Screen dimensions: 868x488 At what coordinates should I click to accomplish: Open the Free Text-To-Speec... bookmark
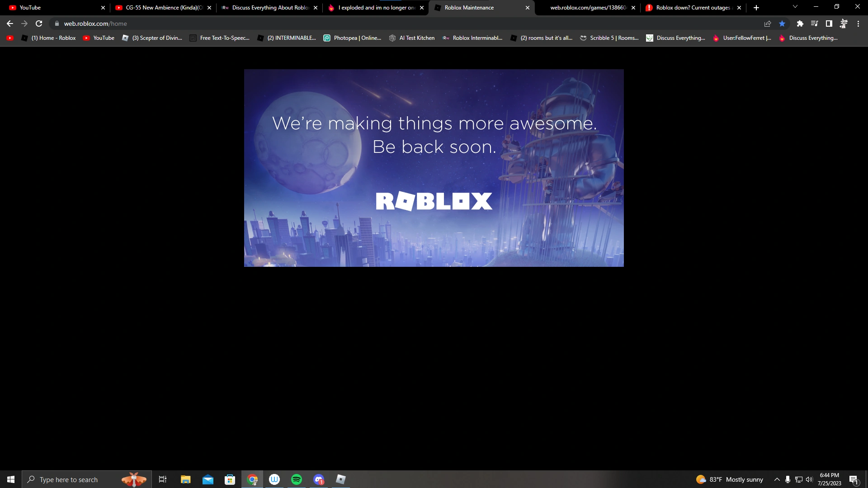(220, 38)
